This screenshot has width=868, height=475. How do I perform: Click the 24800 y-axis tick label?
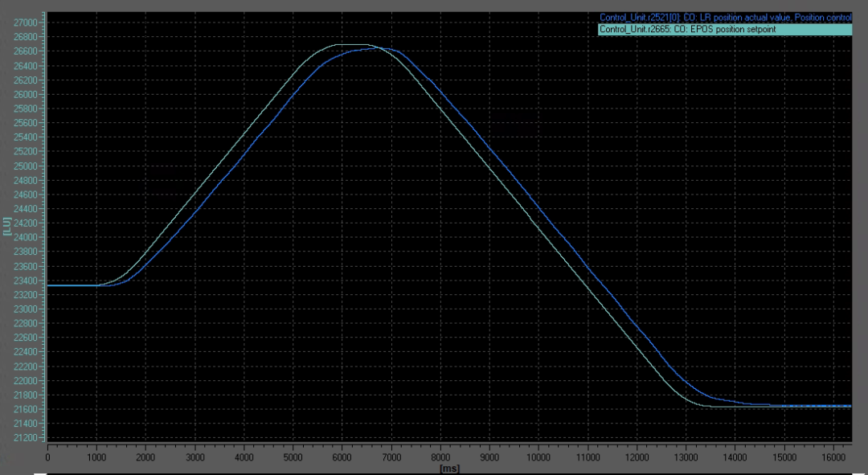pyautogui.click(x=27, y=181)
